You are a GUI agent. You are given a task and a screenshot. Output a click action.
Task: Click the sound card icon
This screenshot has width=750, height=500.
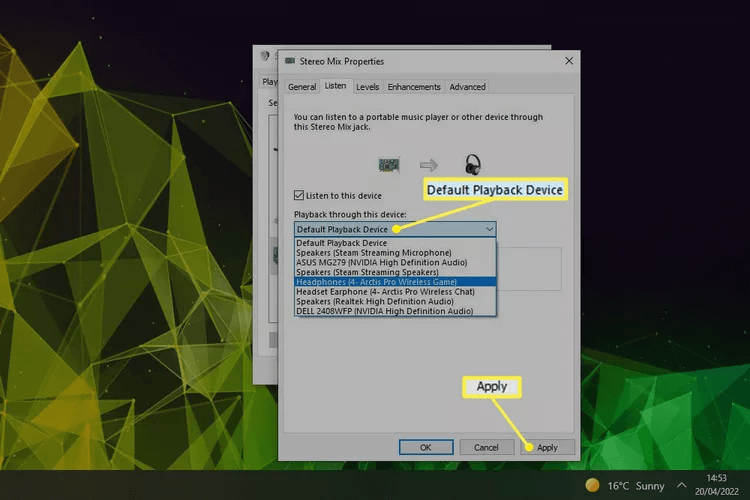pyautogui.click(x=389, y=165)
